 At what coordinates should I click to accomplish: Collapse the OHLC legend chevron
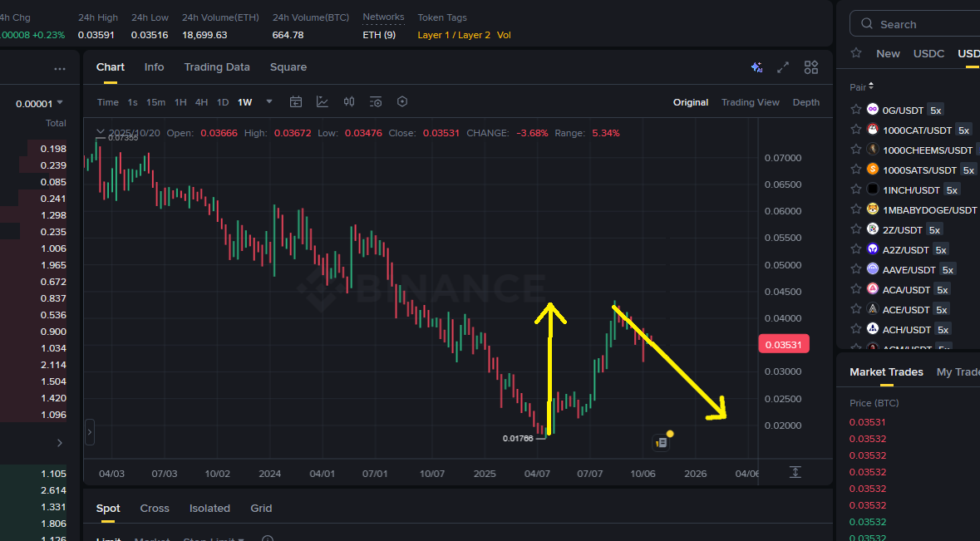point(100,132)
